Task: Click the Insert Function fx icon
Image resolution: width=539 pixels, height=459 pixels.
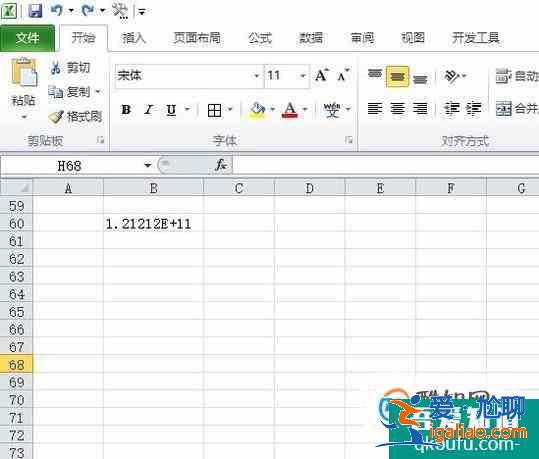Action: 220,165
